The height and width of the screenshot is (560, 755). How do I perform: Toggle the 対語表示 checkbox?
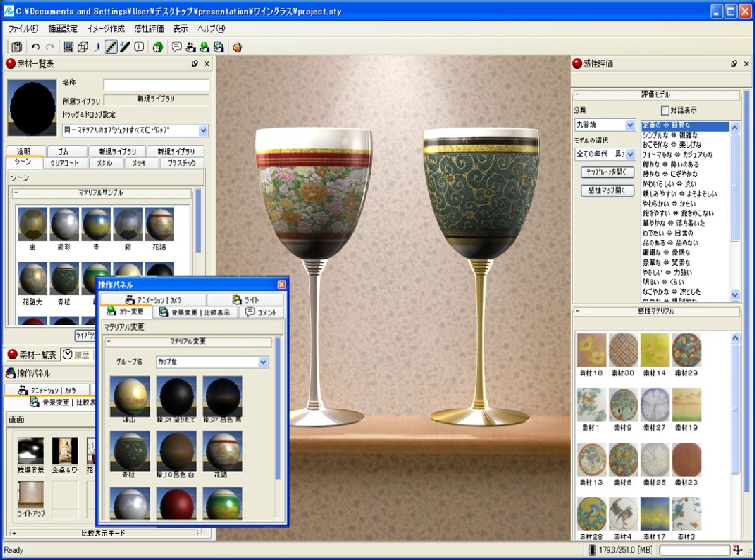coord(665,110)
